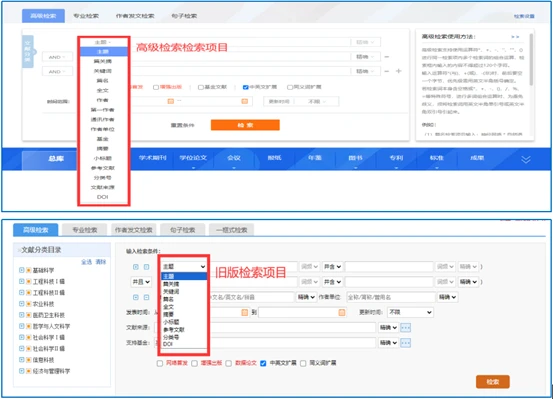This screenshot has width=553, height=399.
Task: Open 精确 dropdown in 文献来源 row
Action: (388, 328)
